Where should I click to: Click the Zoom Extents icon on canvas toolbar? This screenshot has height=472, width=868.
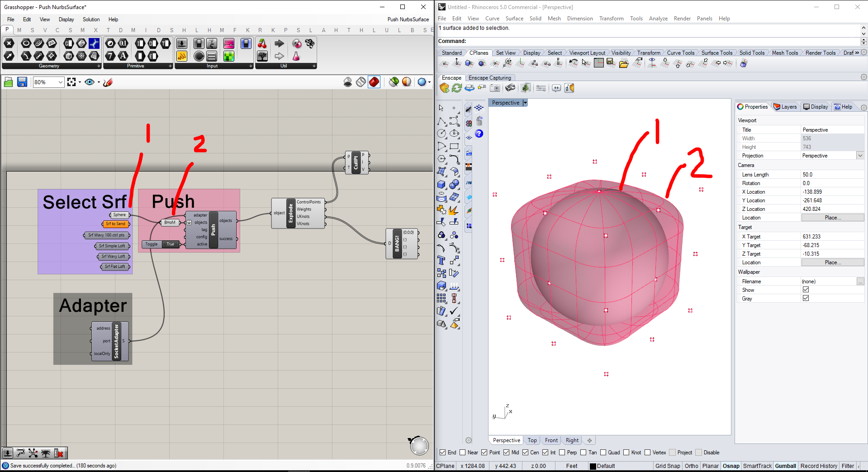coord(71,82)
